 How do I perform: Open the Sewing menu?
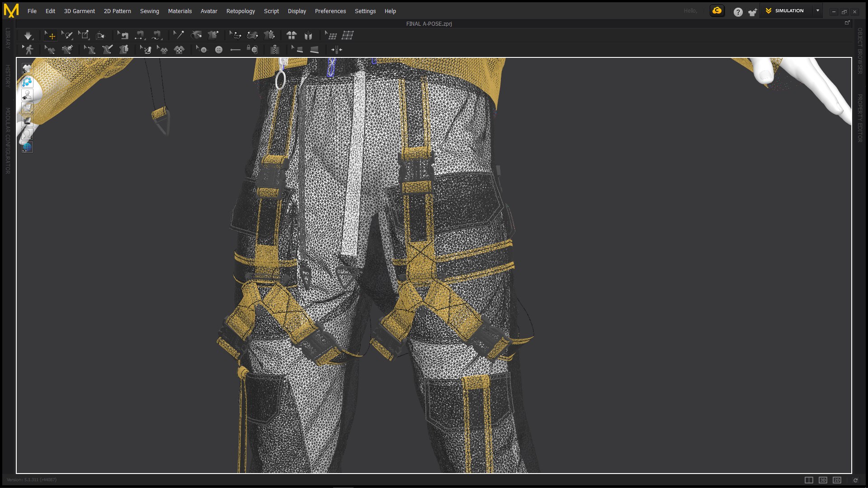150,11
